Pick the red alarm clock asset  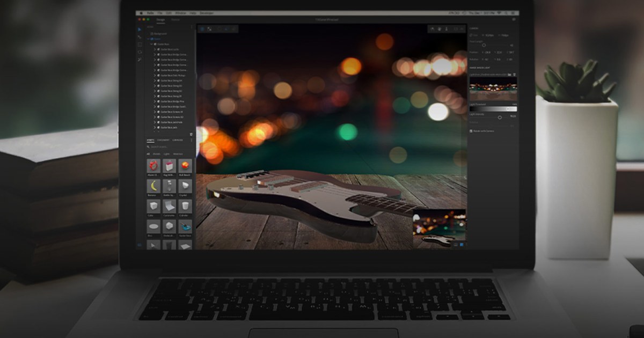153,166
